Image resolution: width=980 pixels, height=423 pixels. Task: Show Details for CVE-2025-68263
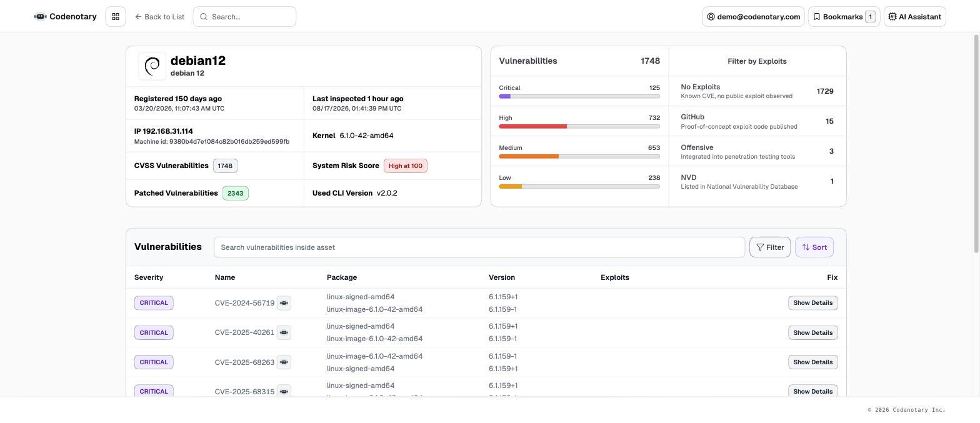813,362
